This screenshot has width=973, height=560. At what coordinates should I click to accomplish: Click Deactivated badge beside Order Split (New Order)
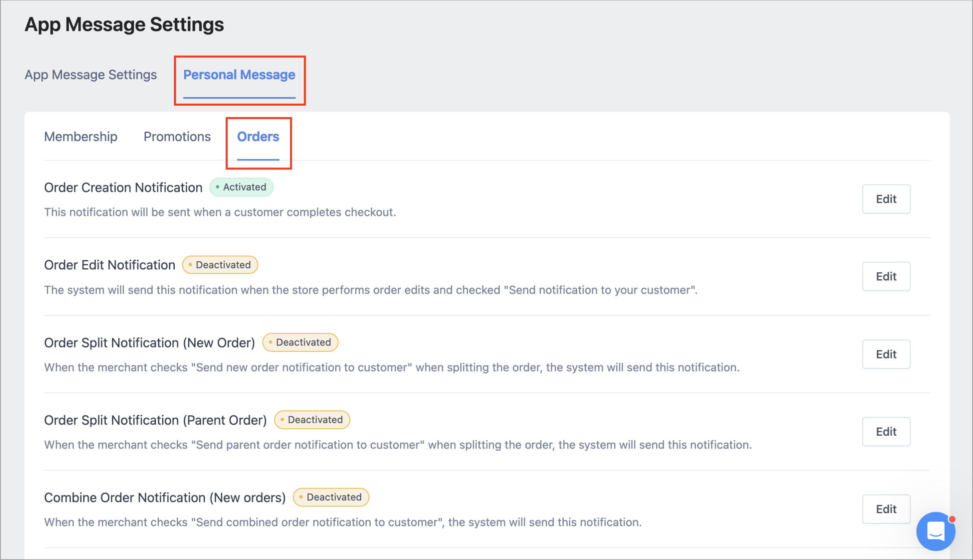click(x=300, y=342)
